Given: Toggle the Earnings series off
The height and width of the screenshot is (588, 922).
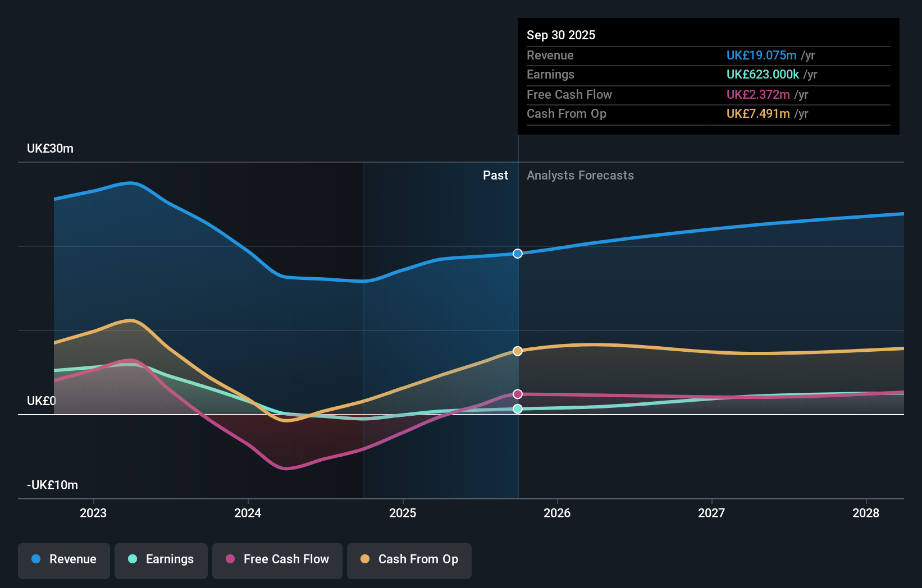Looking at the screenshot, I should (x=161, y=561).
